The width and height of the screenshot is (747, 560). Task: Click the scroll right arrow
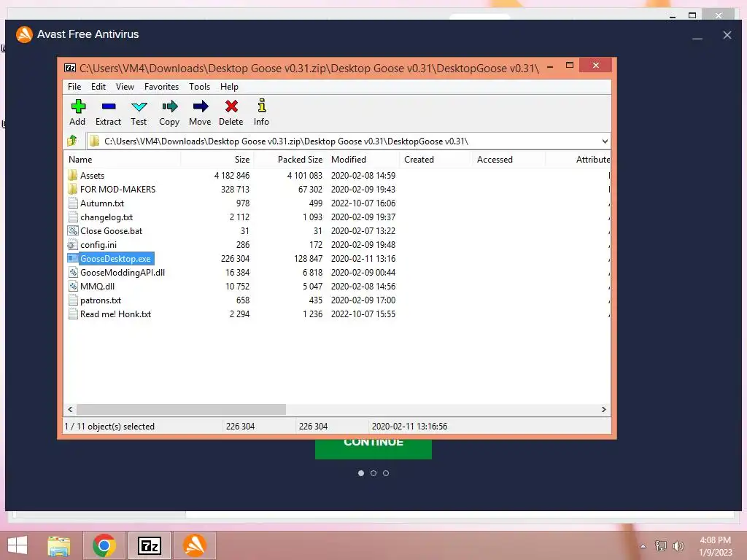603,410
